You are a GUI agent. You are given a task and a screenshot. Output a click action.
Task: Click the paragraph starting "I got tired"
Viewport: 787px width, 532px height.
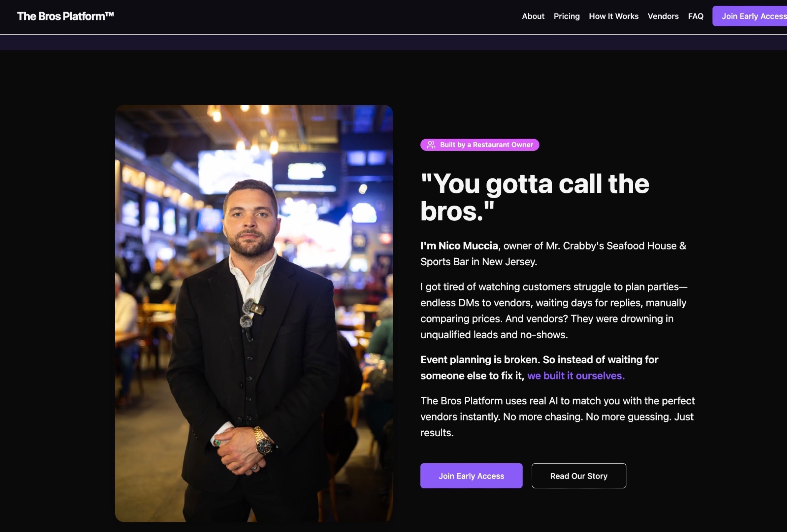[x=553, y=311]
